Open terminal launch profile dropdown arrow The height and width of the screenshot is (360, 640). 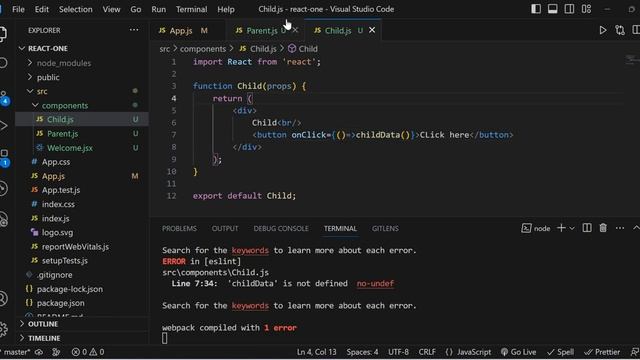coord(572,229)
